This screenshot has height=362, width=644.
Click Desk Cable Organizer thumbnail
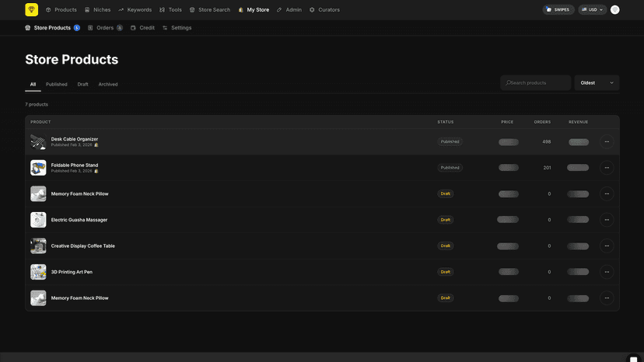38,141
